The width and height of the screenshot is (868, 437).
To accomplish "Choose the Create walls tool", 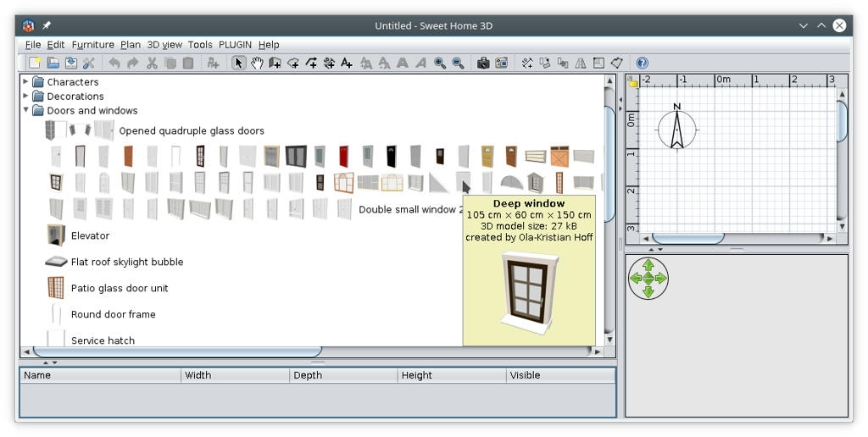I will pyautogui.click(x=275, y=63).
